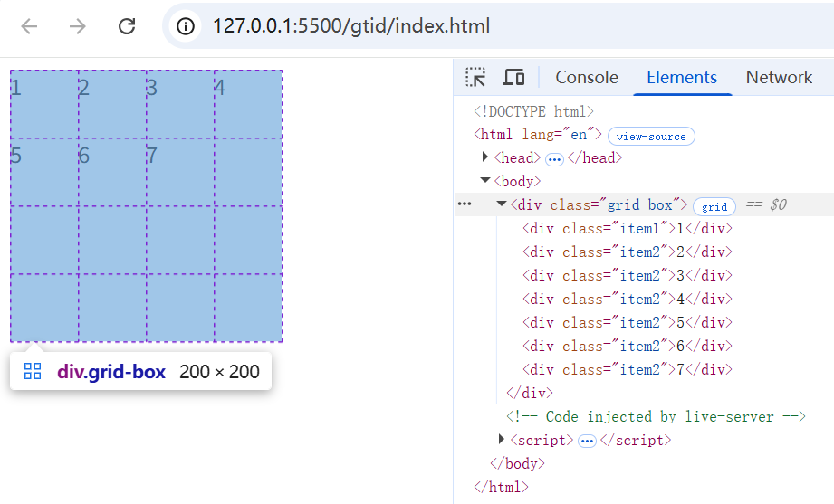This screenshot has width=834, height=504.
Task: Reload the current page
Action: point(127,26)
